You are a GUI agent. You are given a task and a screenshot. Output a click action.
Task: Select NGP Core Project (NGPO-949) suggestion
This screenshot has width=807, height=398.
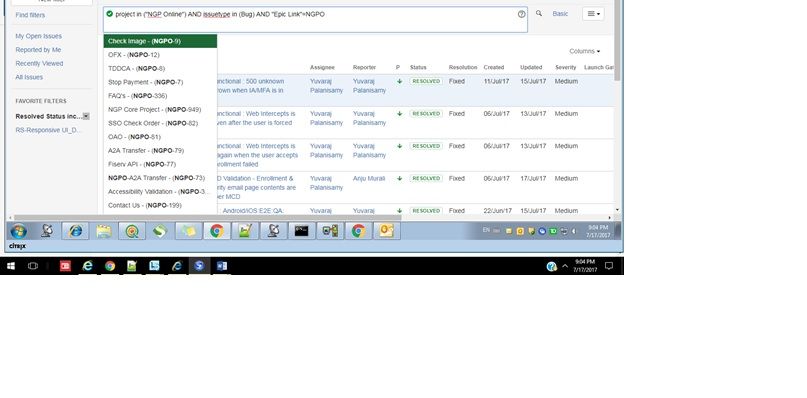(x=160, y=110)
